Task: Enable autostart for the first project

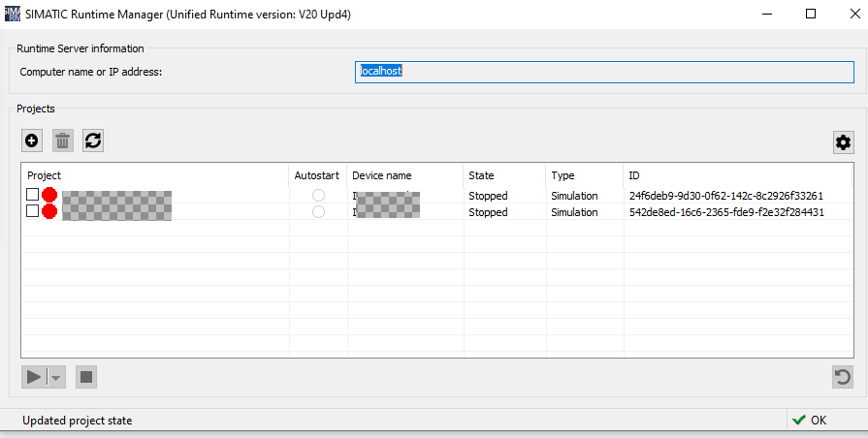Action: [x=318, y=196]
